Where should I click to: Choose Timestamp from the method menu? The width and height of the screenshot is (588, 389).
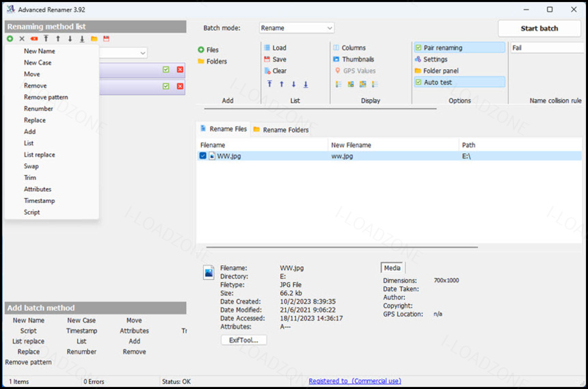40,201
